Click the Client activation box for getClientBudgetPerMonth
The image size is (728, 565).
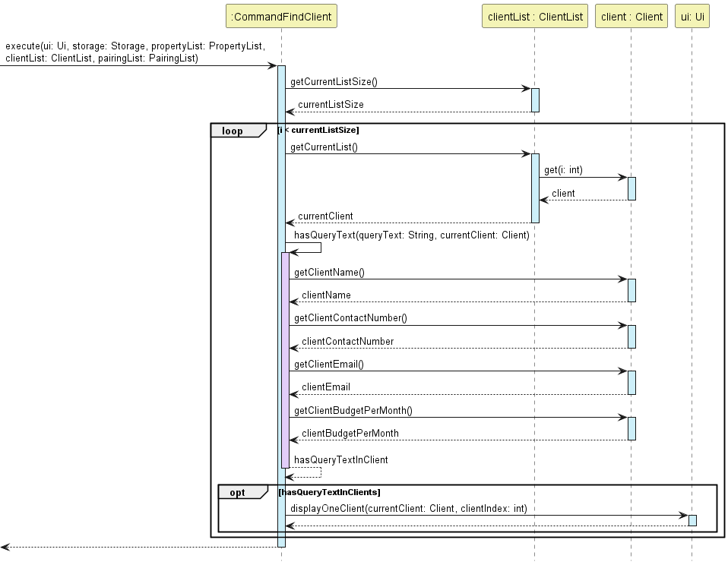[x=631, y=428]
